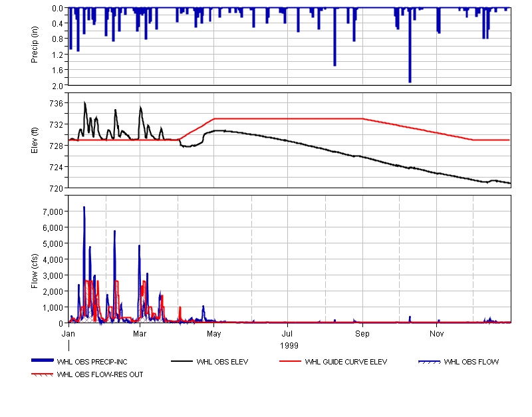Click the Jan tick label on time axis
The width and height of the screenshot is (532, 417).
(x=68, y=333)
